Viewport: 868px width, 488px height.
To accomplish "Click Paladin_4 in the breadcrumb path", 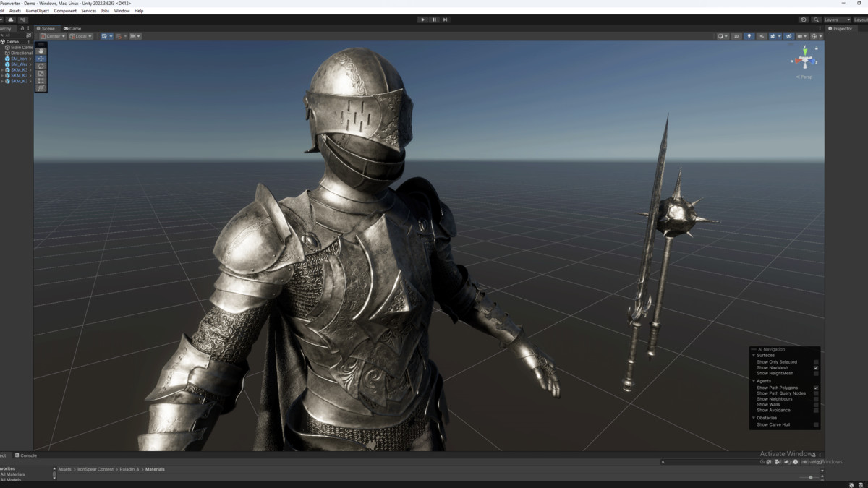I will [x=129, y=469].
